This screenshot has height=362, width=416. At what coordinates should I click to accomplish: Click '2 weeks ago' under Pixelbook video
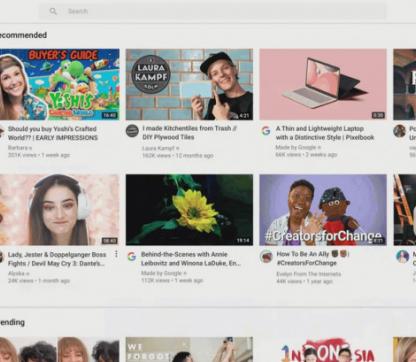click(x=322, y=155)
